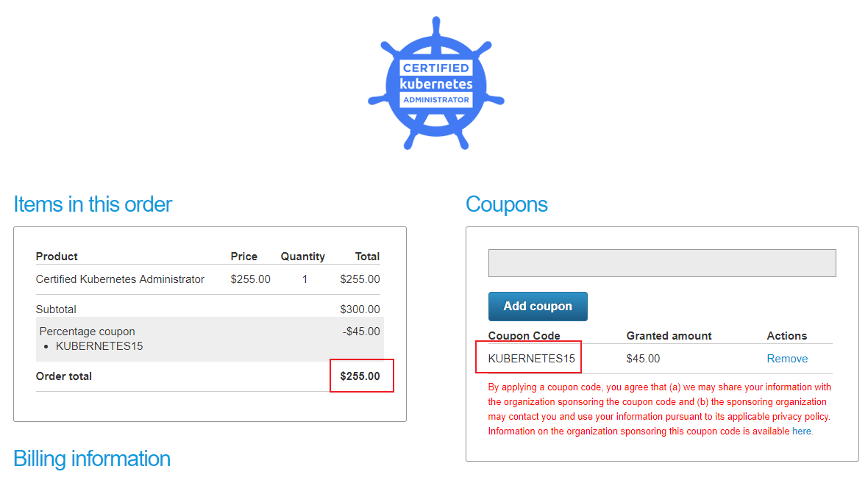Viewport: 868px width, 480px height.
Task: Open the sponsoring organization 'here' link
Action: click(802, 431)
